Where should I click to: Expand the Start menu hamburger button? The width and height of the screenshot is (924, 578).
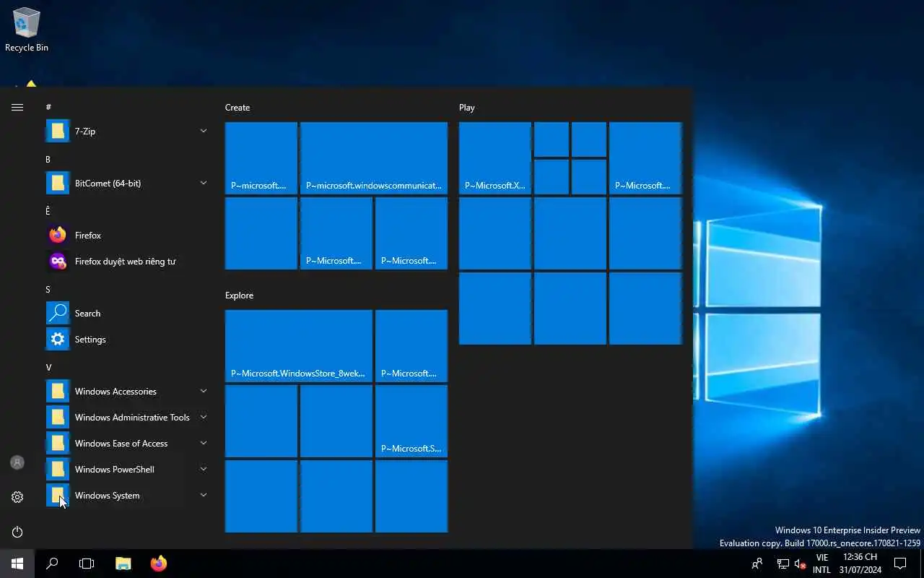(x=17, y=107)
